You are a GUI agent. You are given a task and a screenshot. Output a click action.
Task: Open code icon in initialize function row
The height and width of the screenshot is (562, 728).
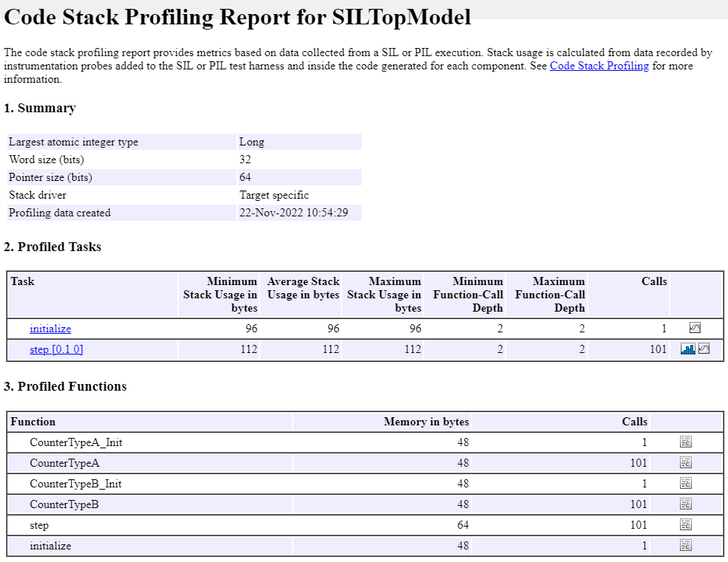(686, 546)
